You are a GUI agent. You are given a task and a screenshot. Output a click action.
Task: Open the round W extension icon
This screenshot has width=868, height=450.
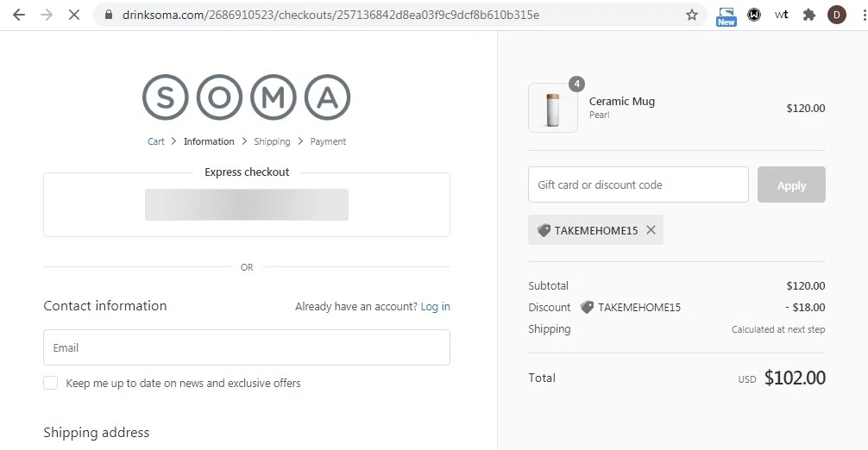pyautogui.click(x=754, y=15)
